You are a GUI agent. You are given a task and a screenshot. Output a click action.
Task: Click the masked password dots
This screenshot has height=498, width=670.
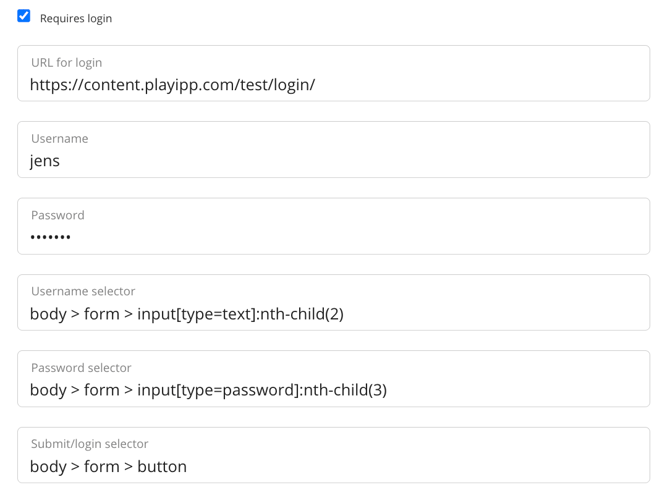(x=50, y=238)
